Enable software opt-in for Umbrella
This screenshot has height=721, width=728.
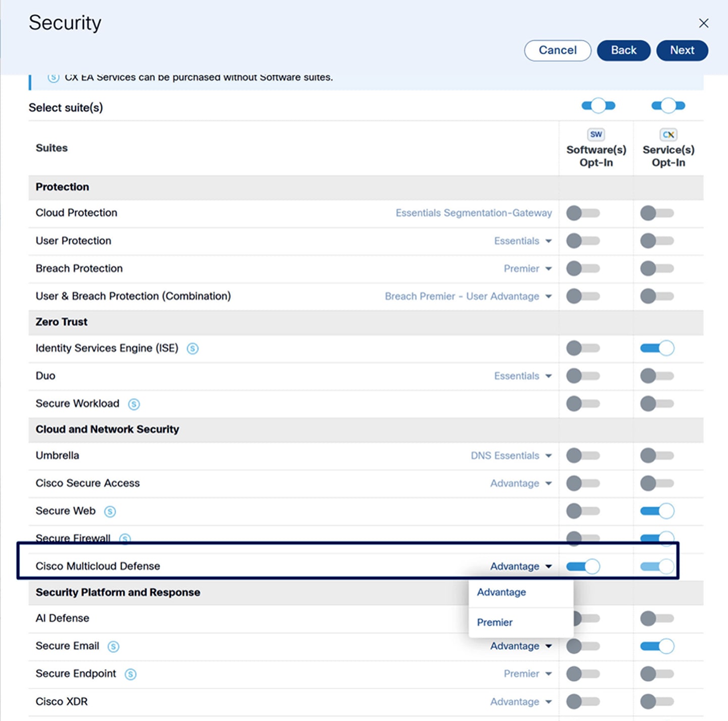(x=583, y=456)
